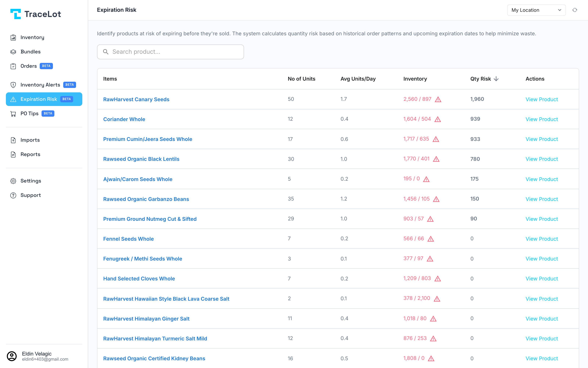Image resolution: width=588 pixels, height=368 pixels.
Task: Click the user avatar icon for Eldin Velagic
Action: (12, 356)
